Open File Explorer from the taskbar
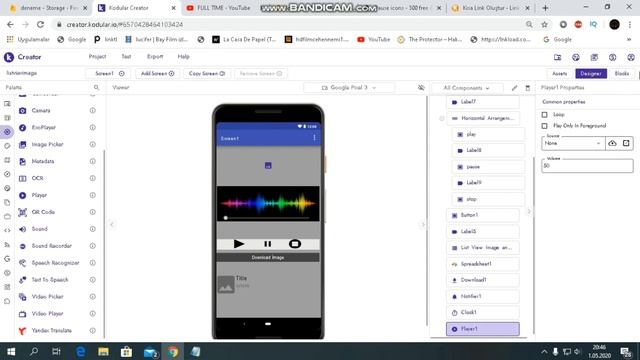Image resolution: width=640 pixels, height=360 pixels. tap(103, 351)
